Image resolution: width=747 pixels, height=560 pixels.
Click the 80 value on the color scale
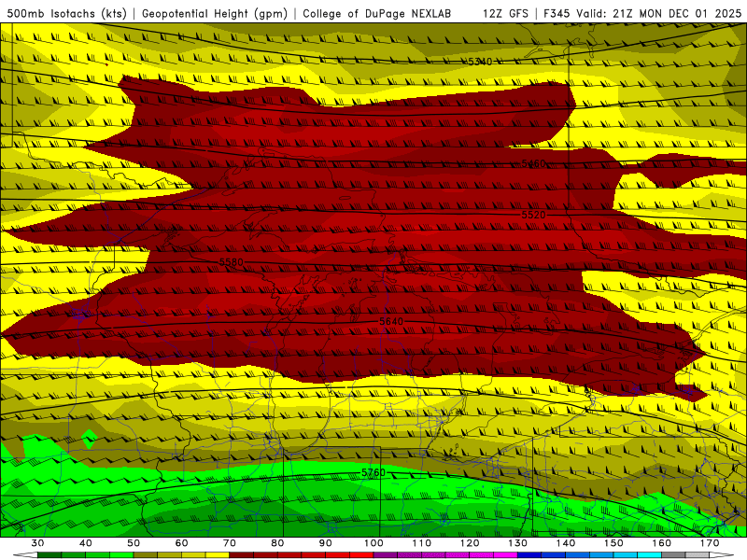[277, 543]
